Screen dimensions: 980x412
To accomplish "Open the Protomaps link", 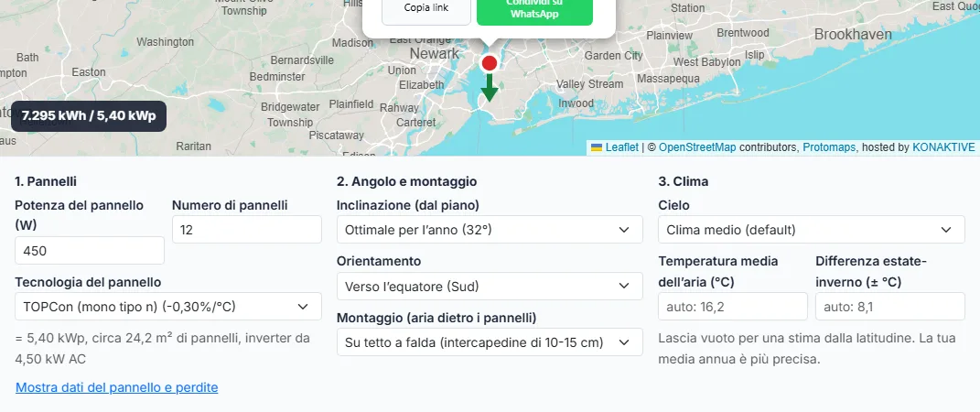I will tap(830, 147).
